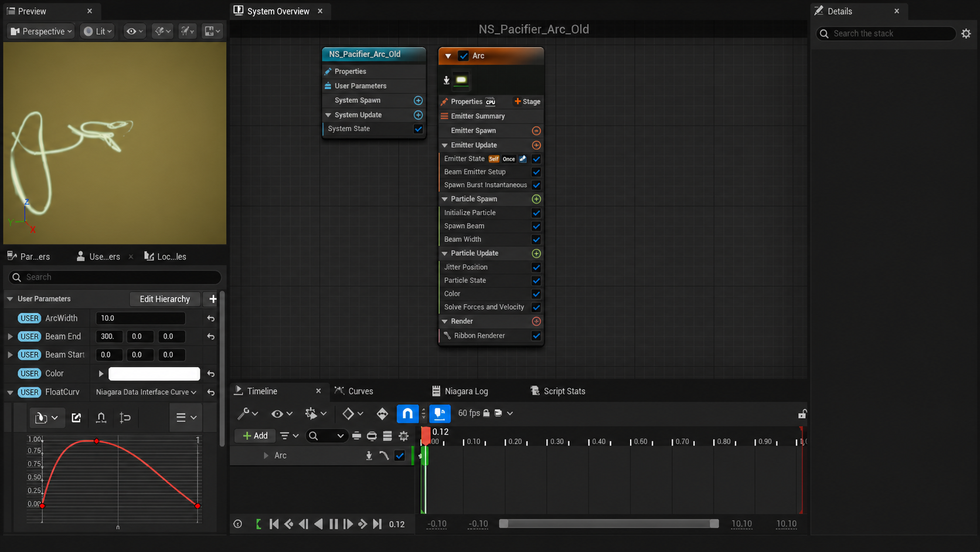Viewport: 980px width, 552px height.
Task: Click the timeline range scrollbar
Action: click(x=609, y=524)
